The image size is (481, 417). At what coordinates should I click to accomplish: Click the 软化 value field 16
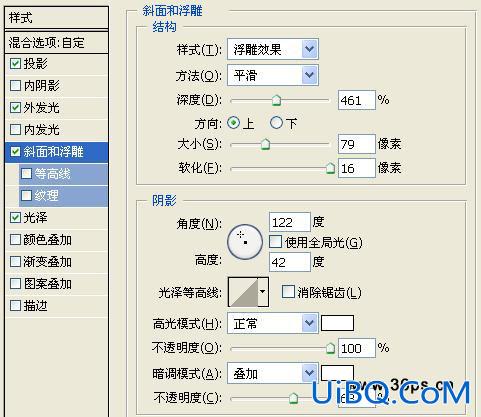(356, 168)
